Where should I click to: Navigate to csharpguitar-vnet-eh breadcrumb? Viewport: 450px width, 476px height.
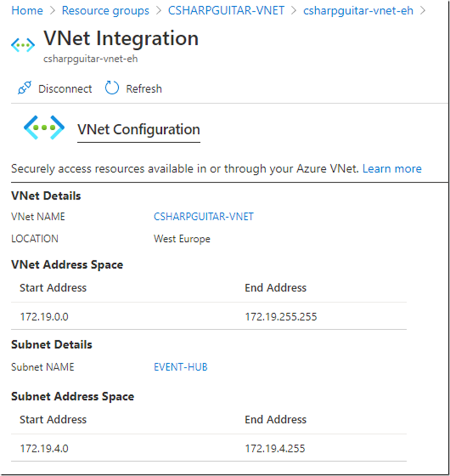(x=358, y=11)
